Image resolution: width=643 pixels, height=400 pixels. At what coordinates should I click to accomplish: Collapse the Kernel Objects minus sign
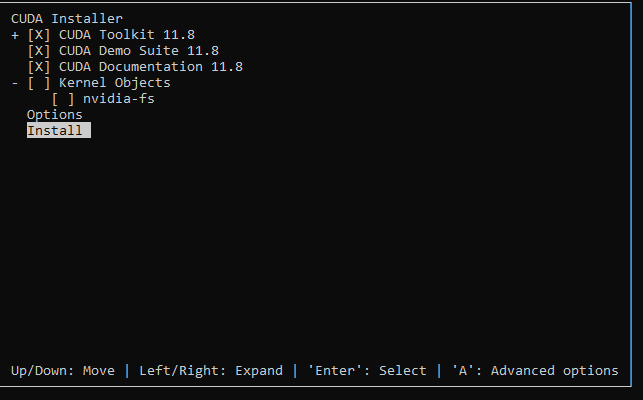pos(15,83)
